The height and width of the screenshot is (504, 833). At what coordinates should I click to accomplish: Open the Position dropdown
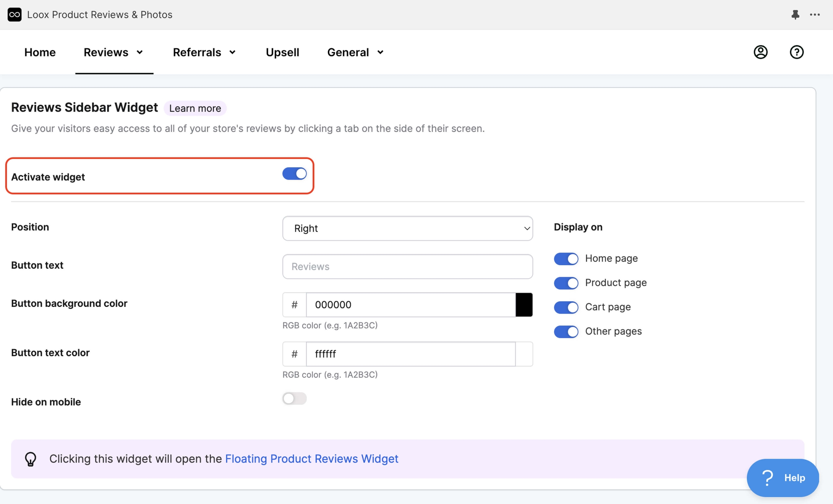(407, 228)
